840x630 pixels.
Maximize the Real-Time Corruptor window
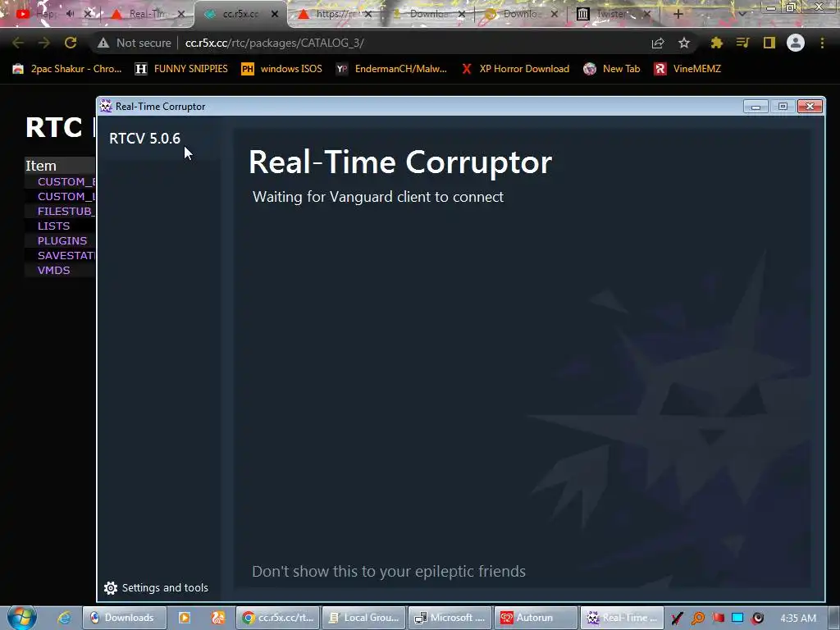tap(783, 107)
